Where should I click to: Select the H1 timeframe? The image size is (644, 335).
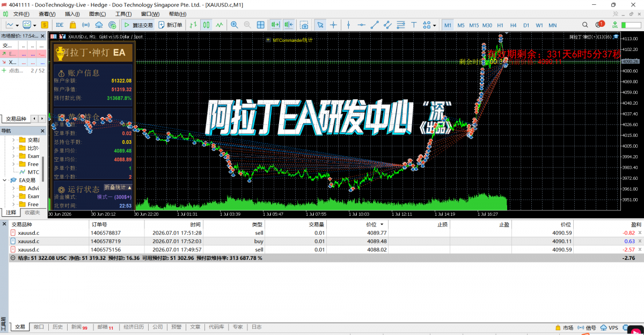pos(500,25)
